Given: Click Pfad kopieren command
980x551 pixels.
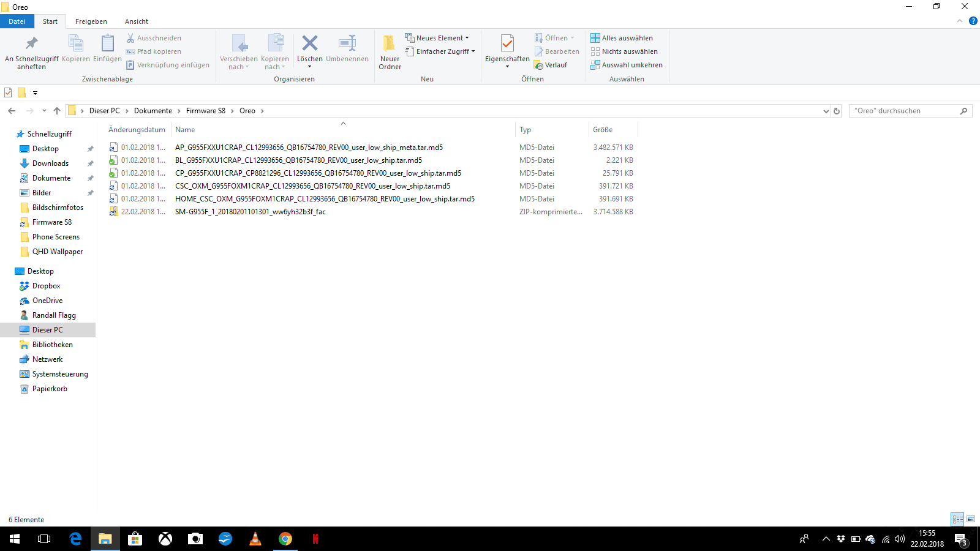Looking at the screenshot, I should [x=154, y=51].
